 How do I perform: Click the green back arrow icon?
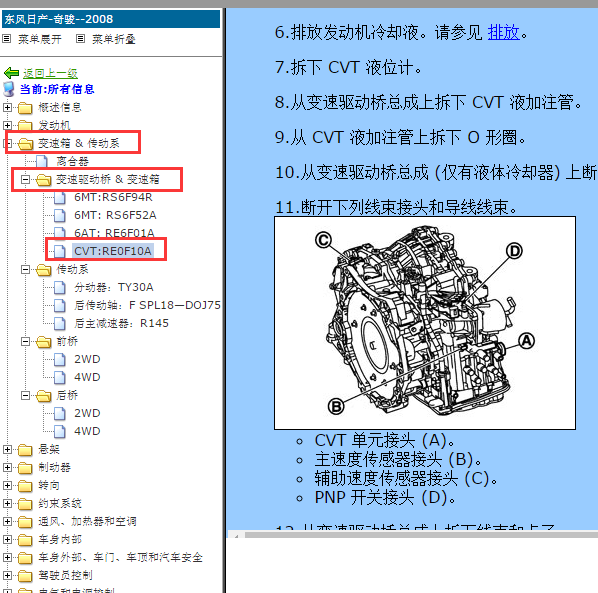[11, 72]
